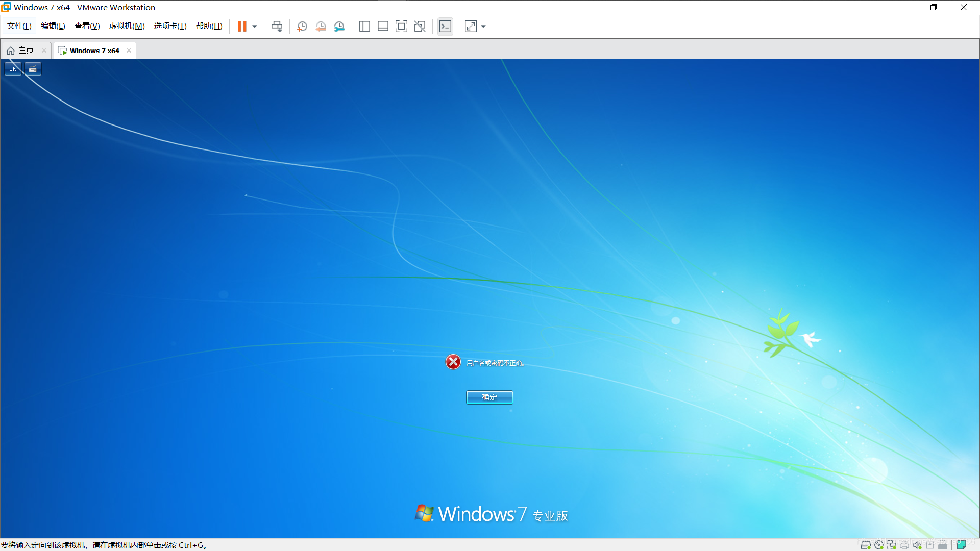Click the printer device status icon
The width and height of the screenshot is (980, 551).
[904, 545]
